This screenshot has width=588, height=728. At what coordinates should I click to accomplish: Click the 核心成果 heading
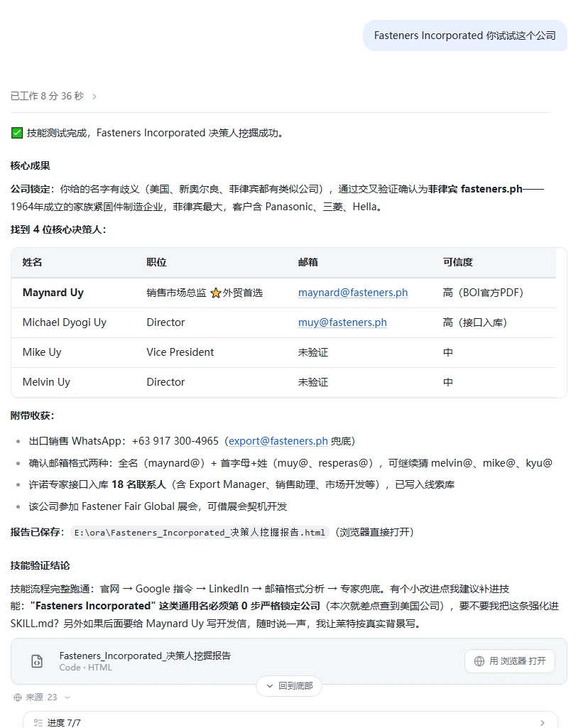coord(30,165)
